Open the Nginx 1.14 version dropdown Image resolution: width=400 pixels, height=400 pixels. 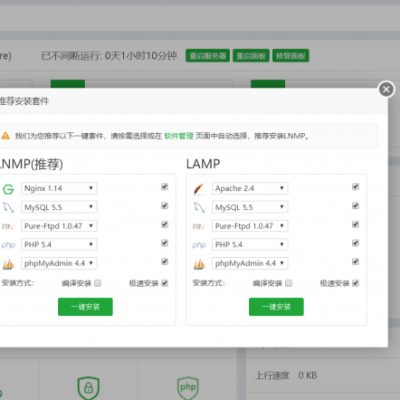[x=59, y=188]
